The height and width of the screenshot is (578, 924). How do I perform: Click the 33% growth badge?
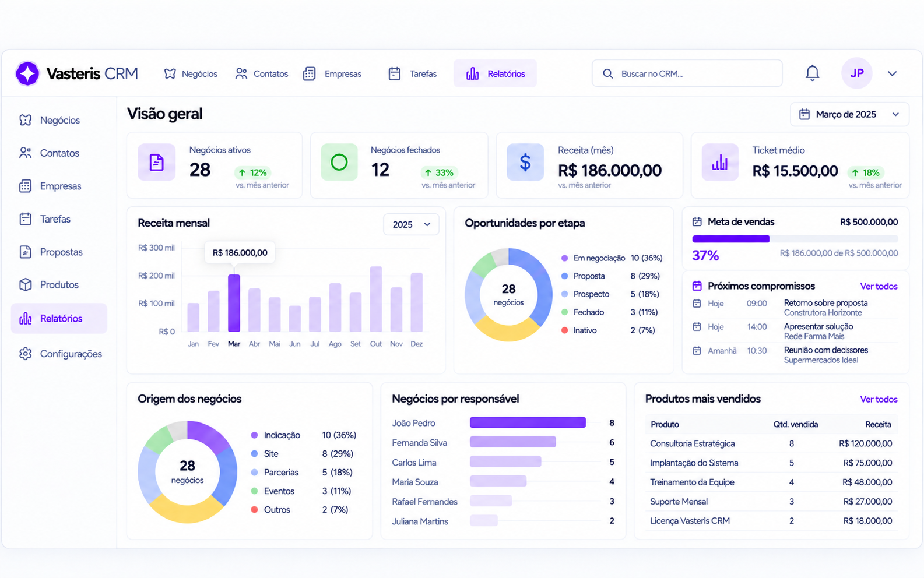click(440, 172)
